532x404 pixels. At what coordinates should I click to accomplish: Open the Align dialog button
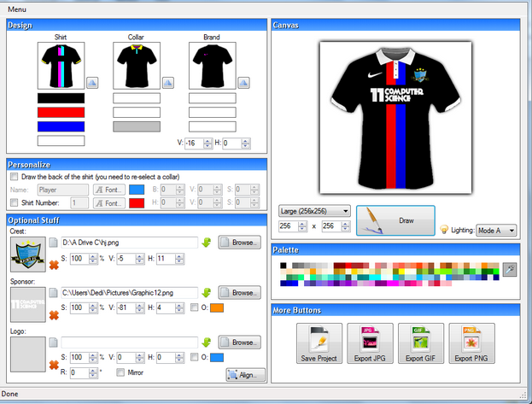(246, 375)
